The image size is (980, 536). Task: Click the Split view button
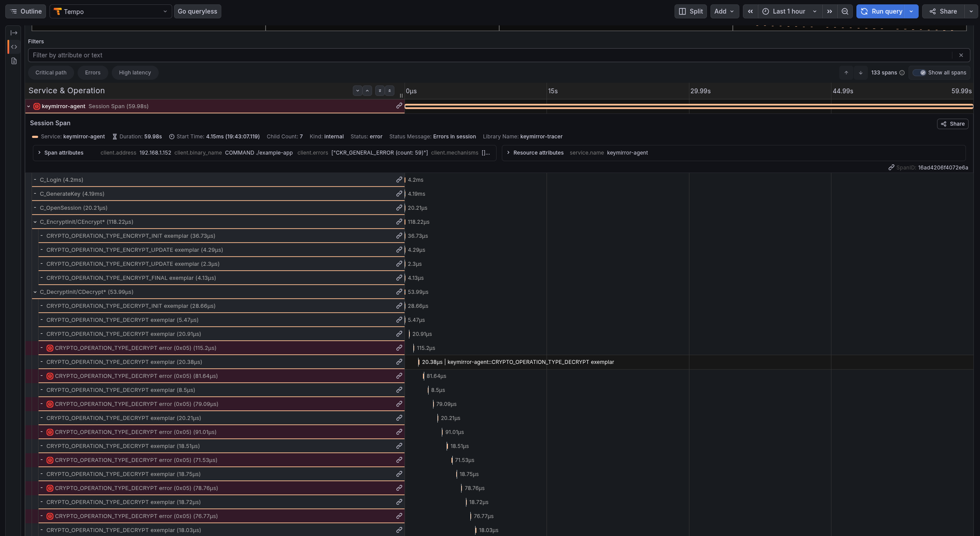click(691, 11)
